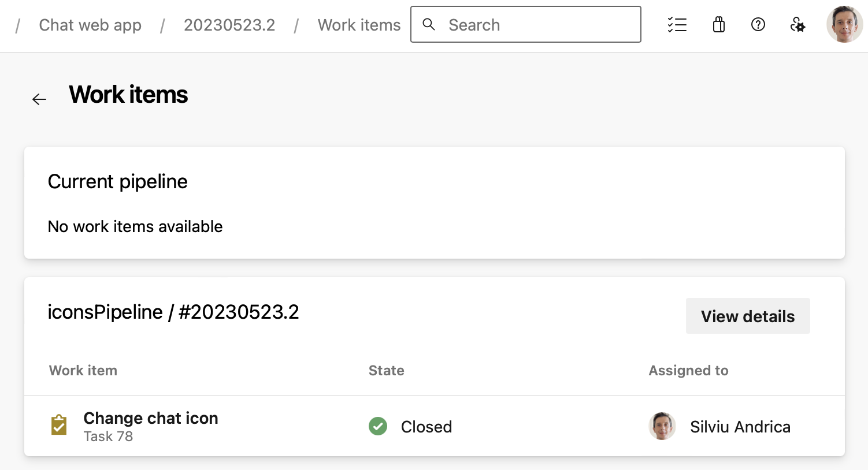Viewport: 868px width, 470px height.
Task: Open the User settings icon
Action: click(x=797, y=25)
